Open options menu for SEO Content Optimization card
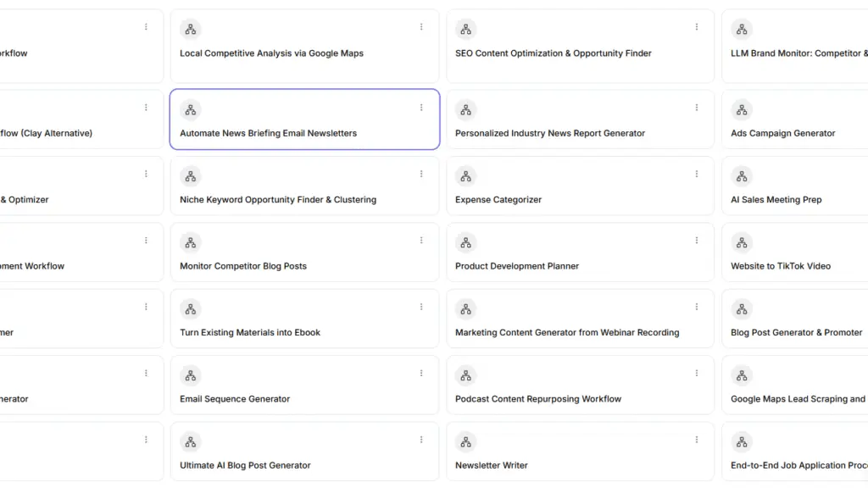The height and width of the screenshot is (488, 868). (697, 27)
